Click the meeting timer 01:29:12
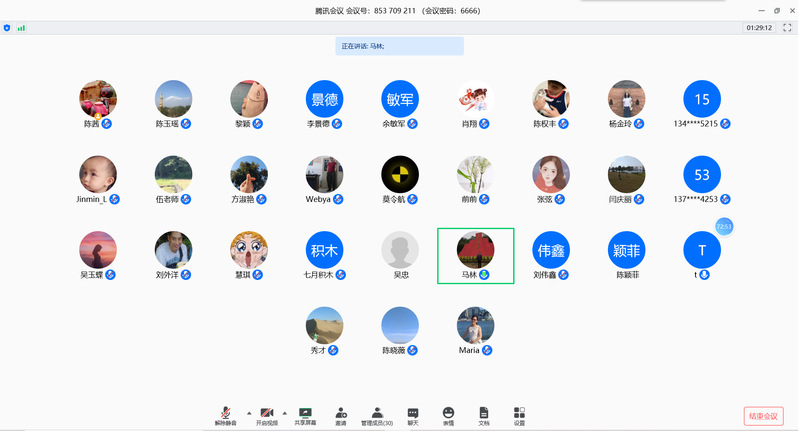 click(x=758, y=28)
